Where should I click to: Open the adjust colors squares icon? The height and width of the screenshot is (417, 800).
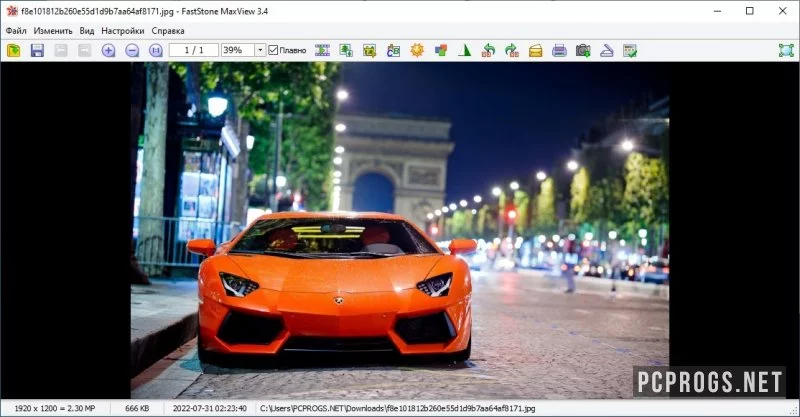point(441,50)
